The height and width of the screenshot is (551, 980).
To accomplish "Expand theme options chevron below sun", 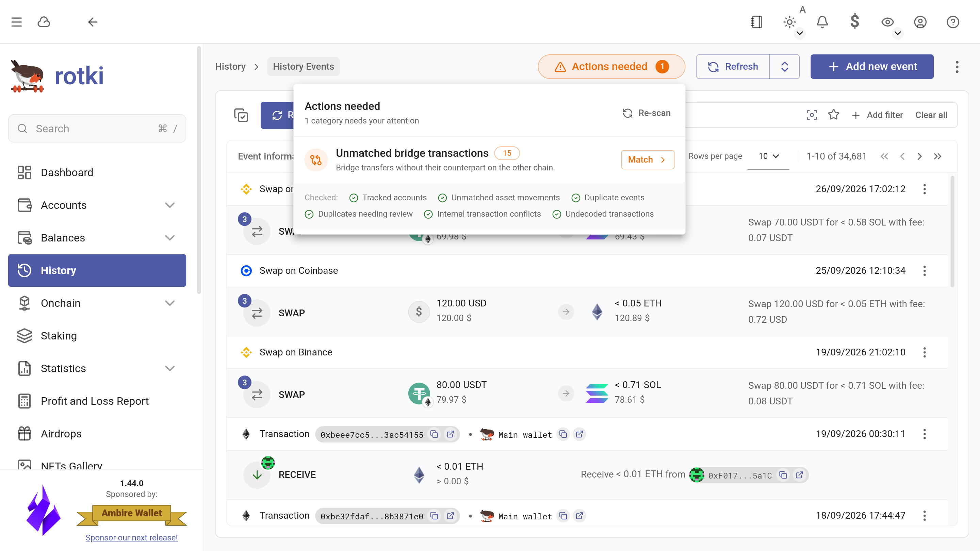I will [x=800, y=33].
